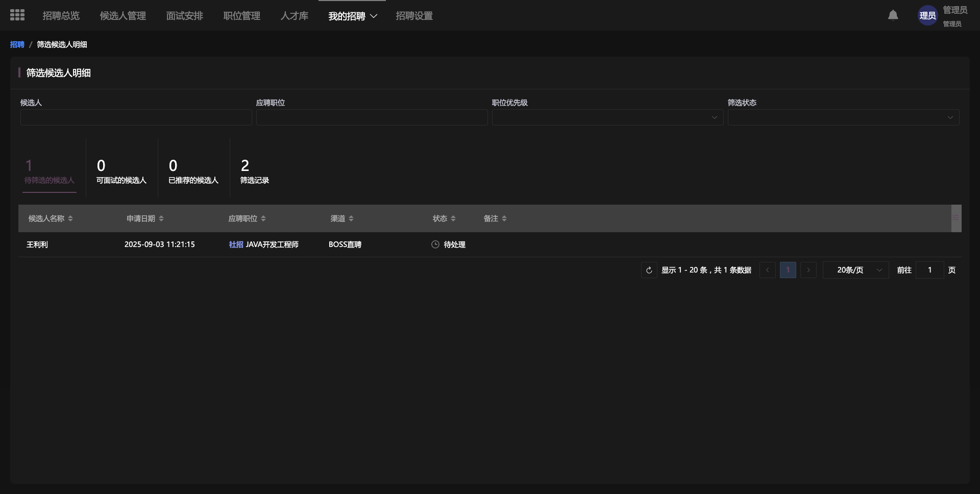Expand the 职位优先级 dropdown
980x494 pixels.
(607, 117)
